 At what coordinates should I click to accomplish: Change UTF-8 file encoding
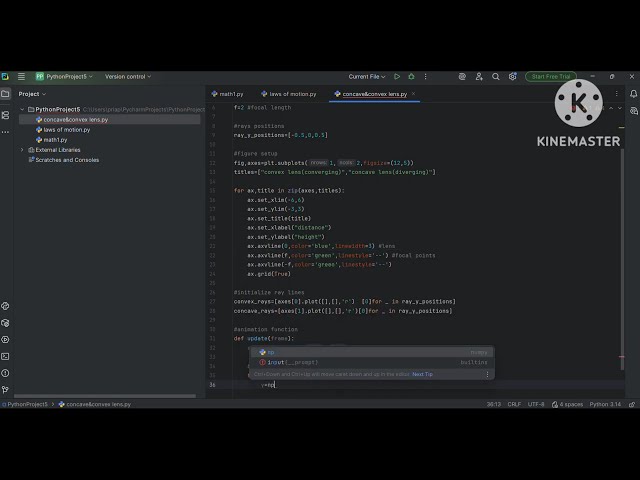[x=536, y=404]
